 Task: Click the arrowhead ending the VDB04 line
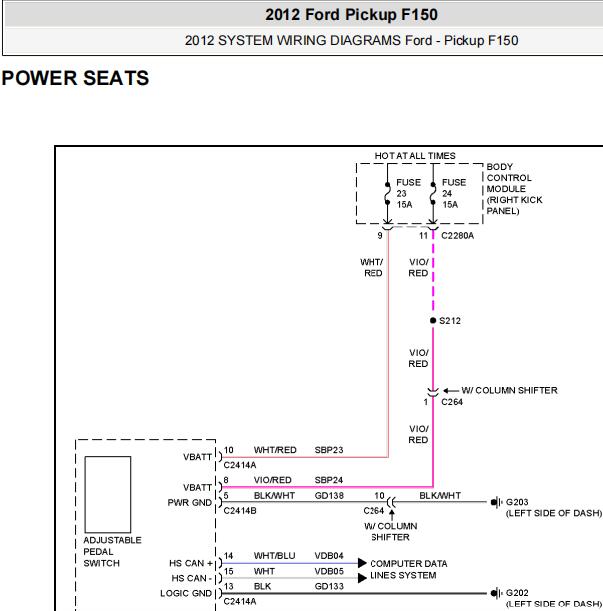pos(362,563)
